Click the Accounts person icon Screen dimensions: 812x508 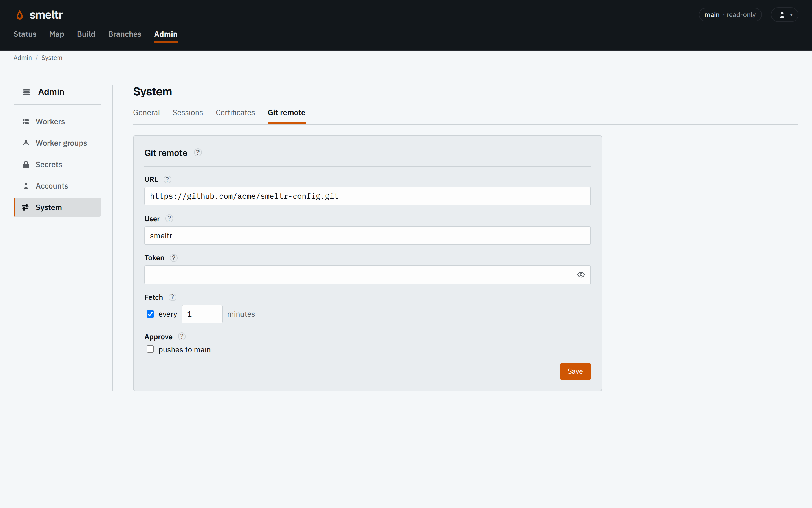pos(26,186)
